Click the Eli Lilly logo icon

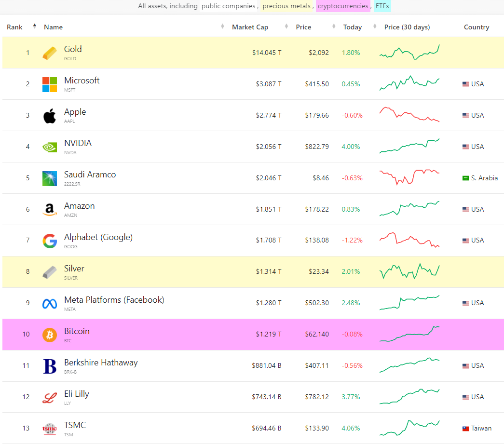50,398
